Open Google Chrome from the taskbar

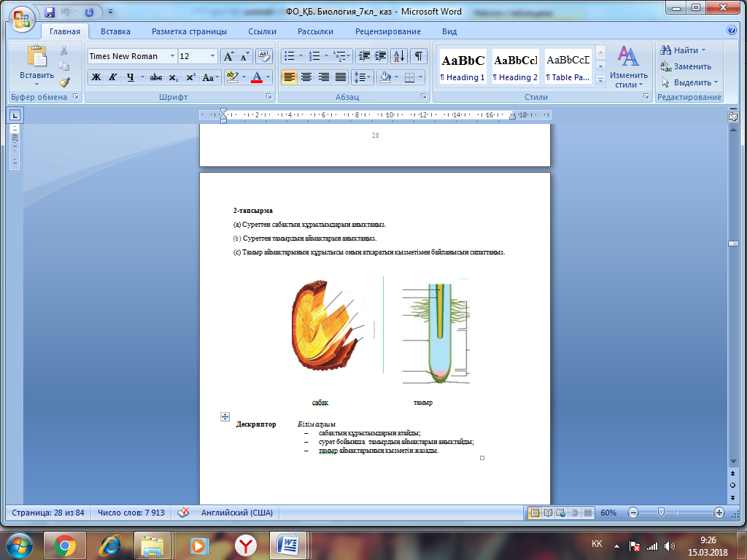(64, 545)
